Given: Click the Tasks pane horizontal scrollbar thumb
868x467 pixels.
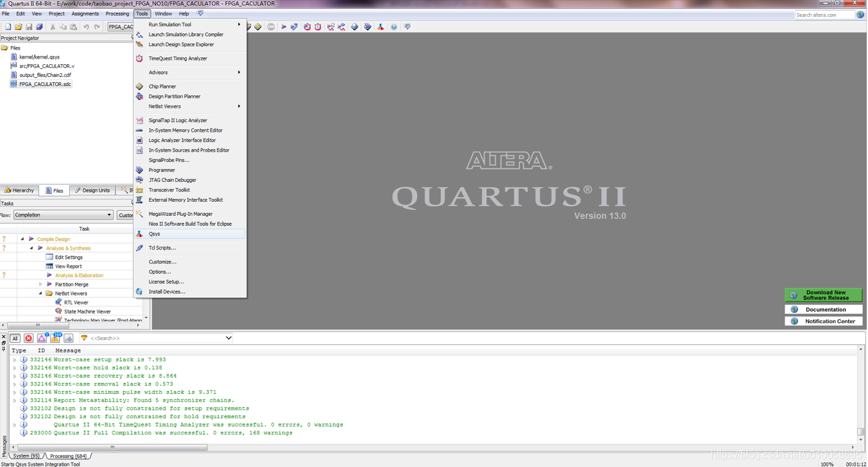Looking at the screenshot, I should coord(38,326).
